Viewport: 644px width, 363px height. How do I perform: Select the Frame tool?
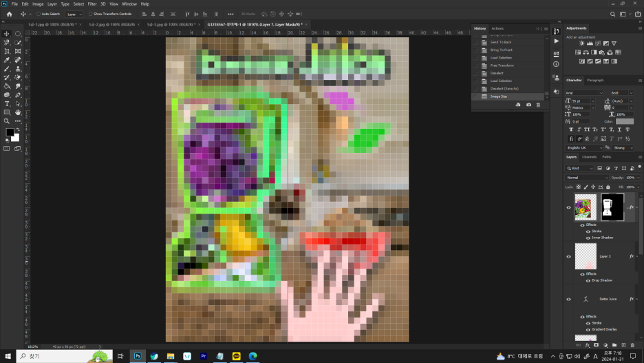(18, 52)
